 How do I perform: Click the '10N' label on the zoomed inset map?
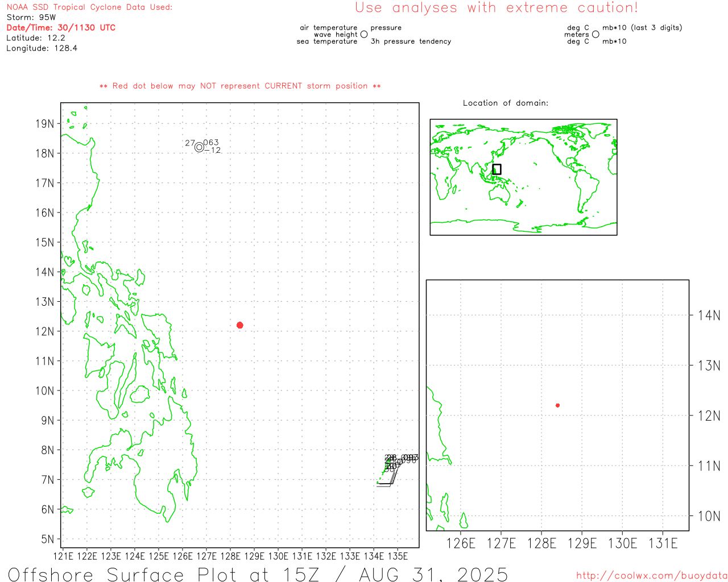pos(709,516)
